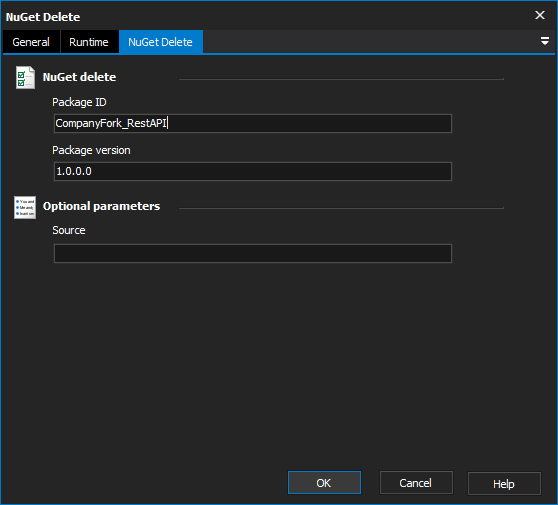
Task: Open Help for this action
Action: point(504,484)
